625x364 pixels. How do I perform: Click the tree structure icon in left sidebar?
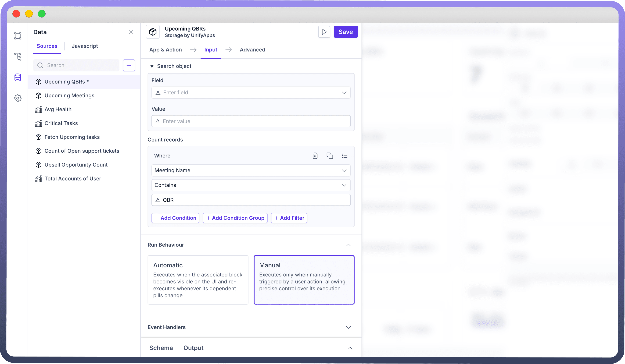pyautogui.click(x=18, y=57)
